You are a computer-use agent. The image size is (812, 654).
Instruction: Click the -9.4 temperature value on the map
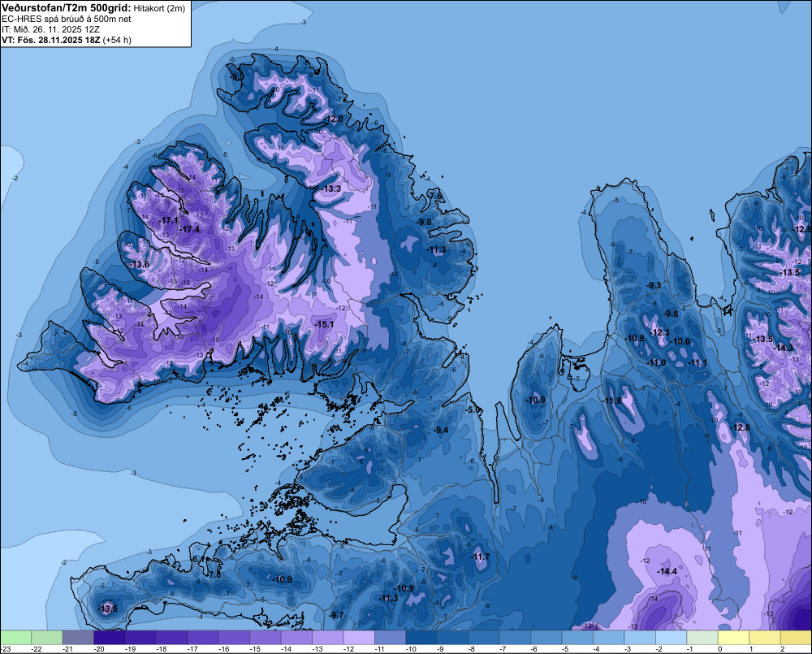[x=441, y=430]
